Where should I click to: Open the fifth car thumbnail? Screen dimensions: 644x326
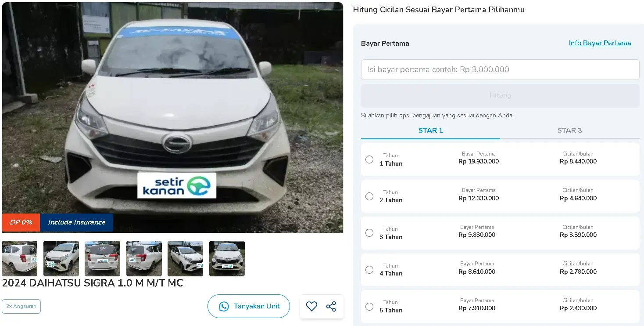(185, 258)
